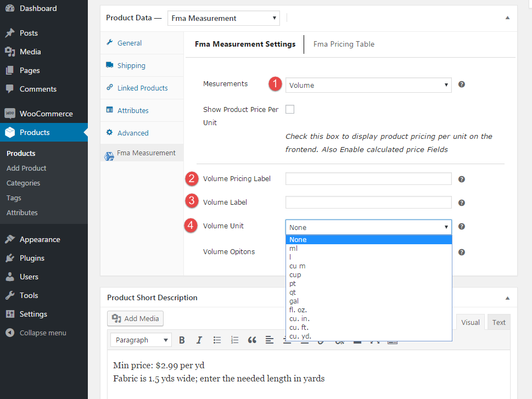Click the Collapse menu arrow icon
532x399 pixels.
coord(10,333)
